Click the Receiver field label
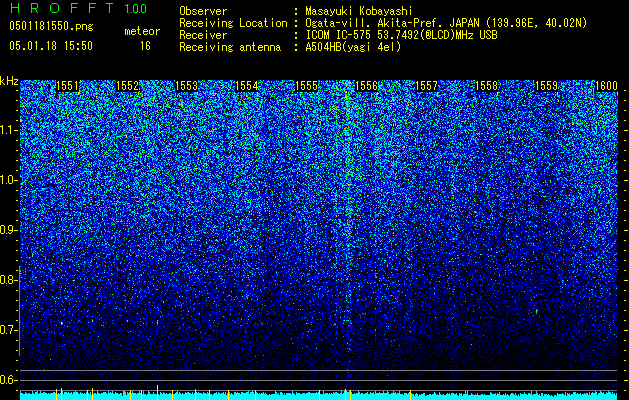Image resolution: width=629 pixels, height=400 pixels. (203, 35)
